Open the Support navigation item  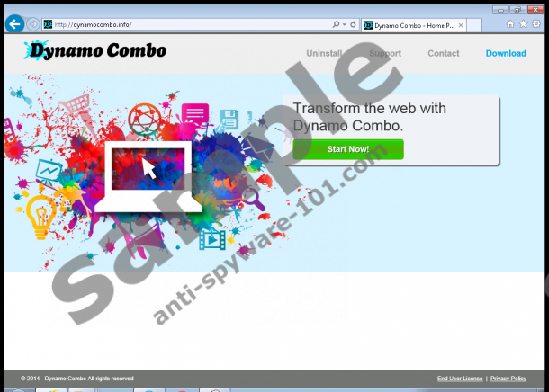pyautogui.click(x=385, y=54)
